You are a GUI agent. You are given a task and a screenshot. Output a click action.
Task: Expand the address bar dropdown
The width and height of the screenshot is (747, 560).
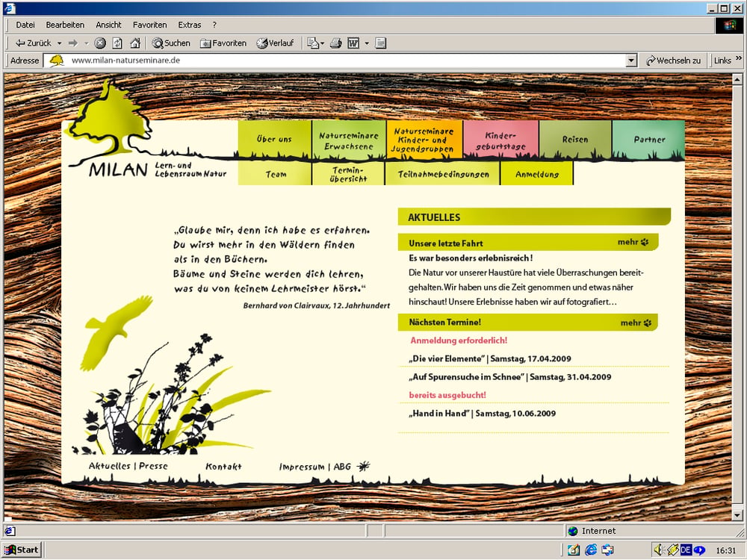632,60
